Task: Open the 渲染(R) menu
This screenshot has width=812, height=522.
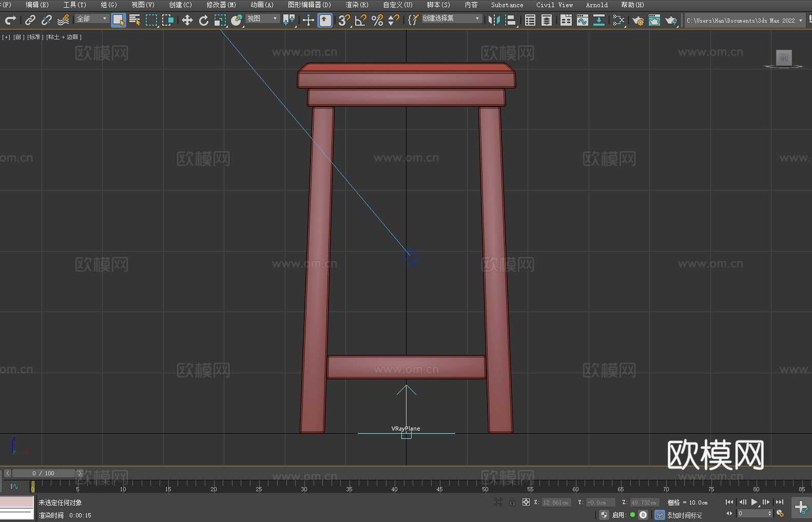Action: click(357, 5)
